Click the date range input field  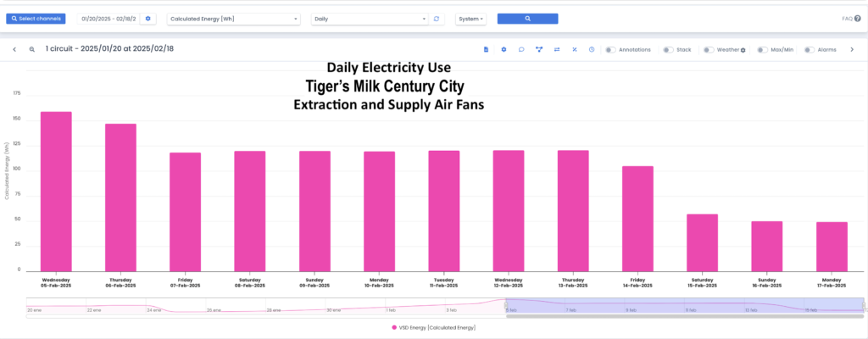point(108,19)
